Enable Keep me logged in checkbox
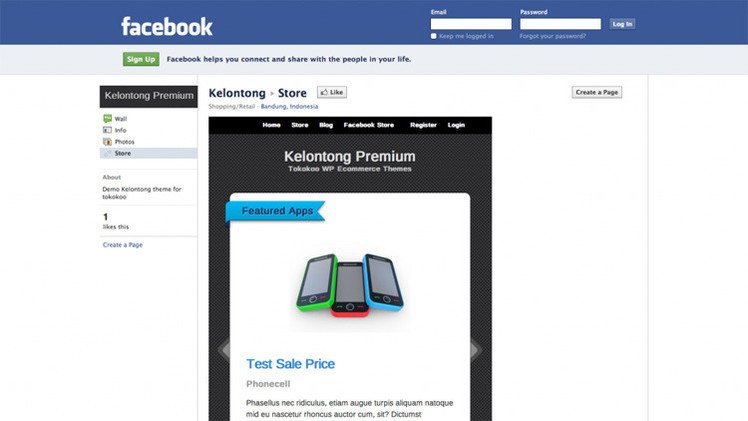Image resolution: width=748 pixels, height=421 pixels. [x=434, y=36]
